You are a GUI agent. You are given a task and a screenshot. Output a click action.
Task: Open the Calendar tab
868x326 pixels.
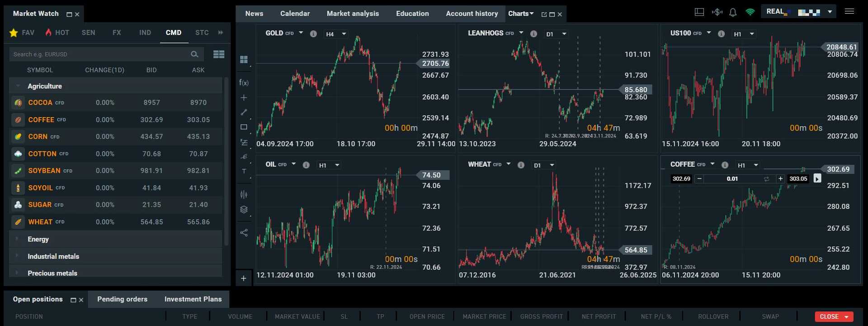[295, 14]
